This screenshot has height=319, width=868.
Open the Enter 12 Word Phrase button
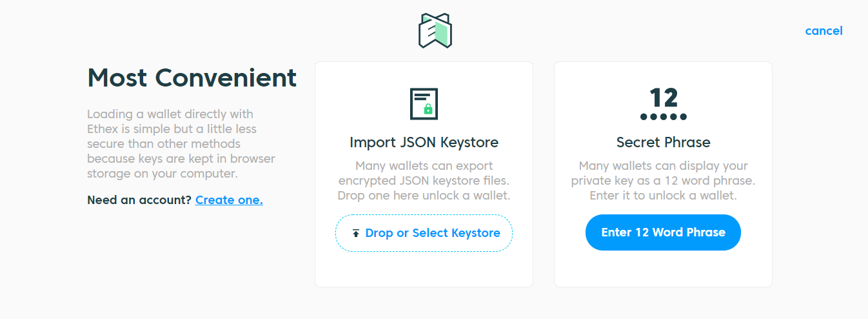[x=663, y=232]
